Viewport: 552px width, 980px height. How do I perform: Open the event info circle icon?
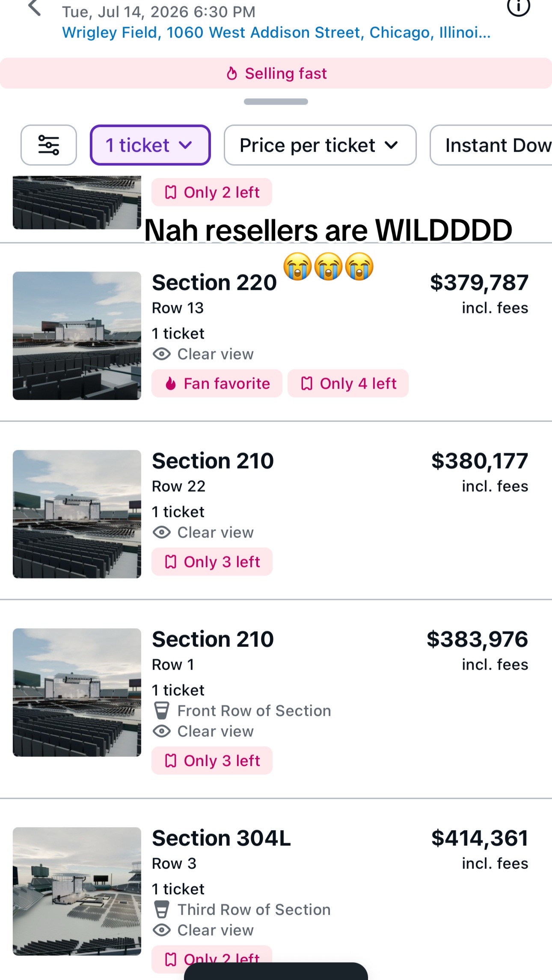click(518, 7)
